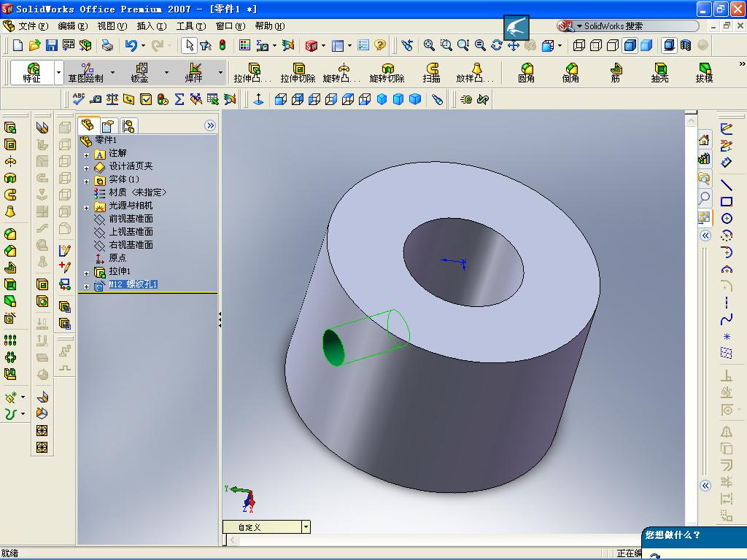Select the Spline sketch tool in right toolbar
Viewport: 747px width, 560px height.
pos(726,319)
